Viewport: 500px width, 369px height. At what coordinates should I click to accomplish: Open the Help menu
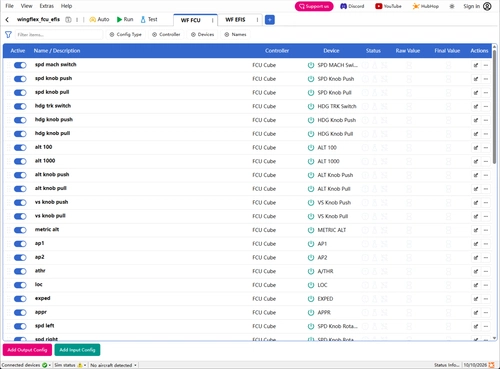(x=66, y=6)
